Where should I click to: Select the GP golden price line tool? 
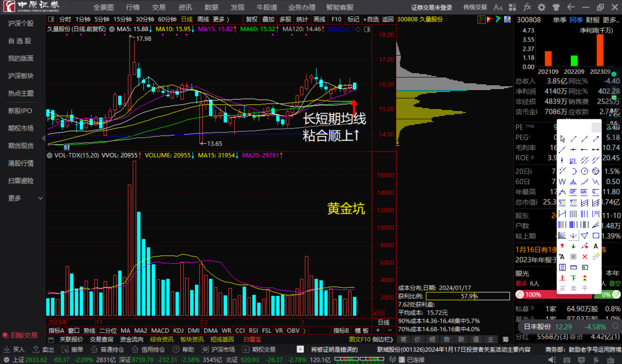pyautogui.click(x=573, y=192)
